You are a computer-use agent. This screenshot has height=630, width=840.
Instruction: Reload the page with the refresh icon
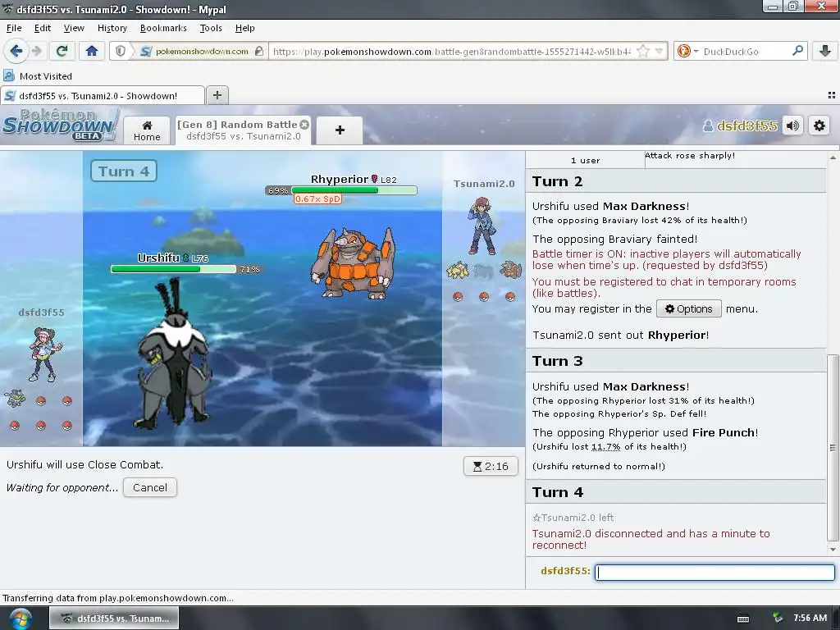62,51
